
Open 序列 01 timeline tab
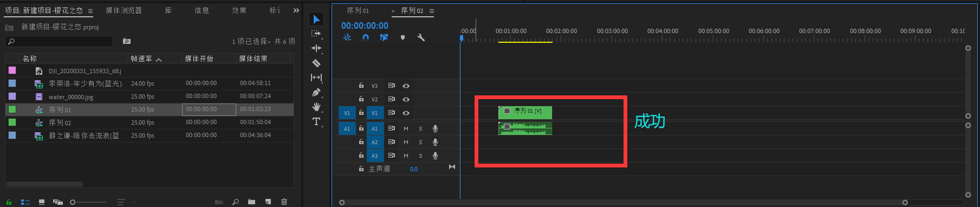point(358,11)
